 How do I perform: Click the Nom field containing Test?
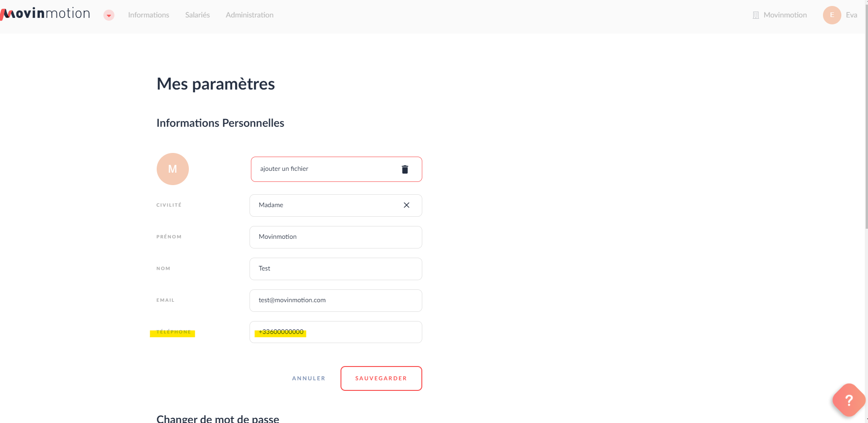point(335,269)
